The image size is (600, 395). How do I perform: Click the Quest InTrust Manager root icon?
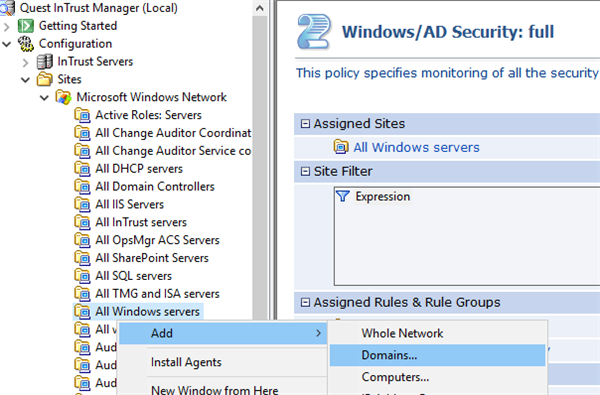click(7, 8)
